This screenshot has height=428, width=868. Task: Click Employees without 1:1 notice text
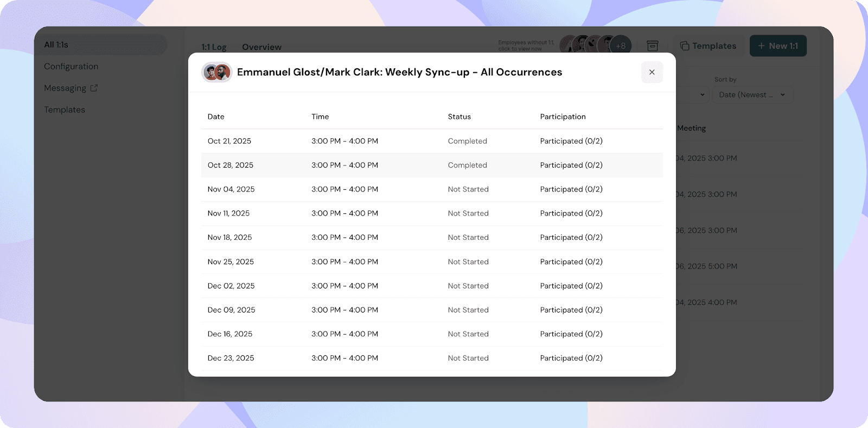[x=525, y=46]
